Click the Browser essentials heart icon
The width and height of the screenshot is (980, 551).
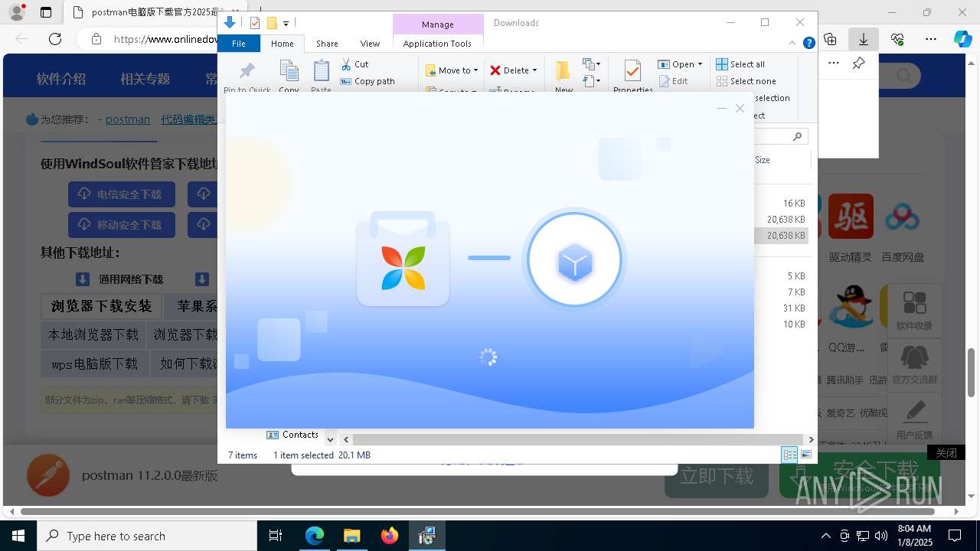point(897,38)
